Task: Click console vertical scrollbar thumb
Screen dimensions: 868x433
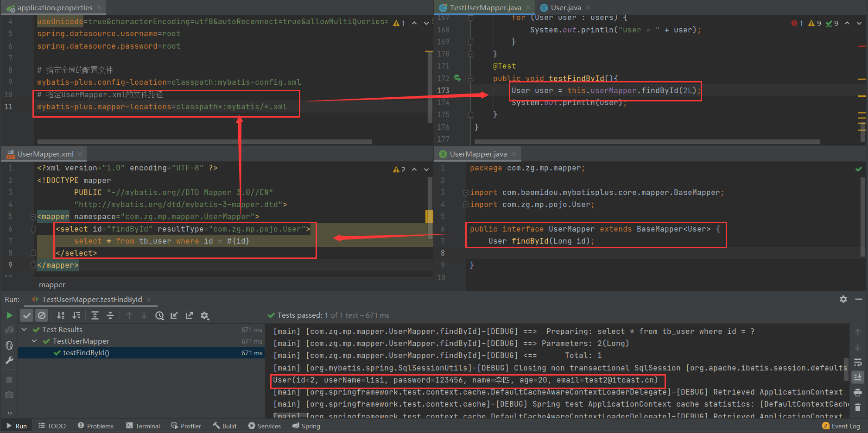Action: click(846, 369)
